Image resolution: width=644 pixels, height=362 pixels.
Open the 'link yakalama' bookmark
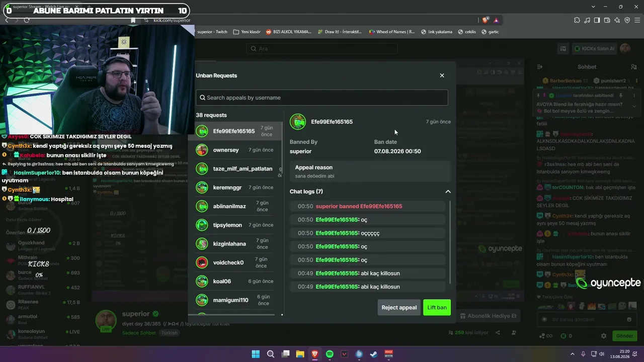(x=436, y=32)
